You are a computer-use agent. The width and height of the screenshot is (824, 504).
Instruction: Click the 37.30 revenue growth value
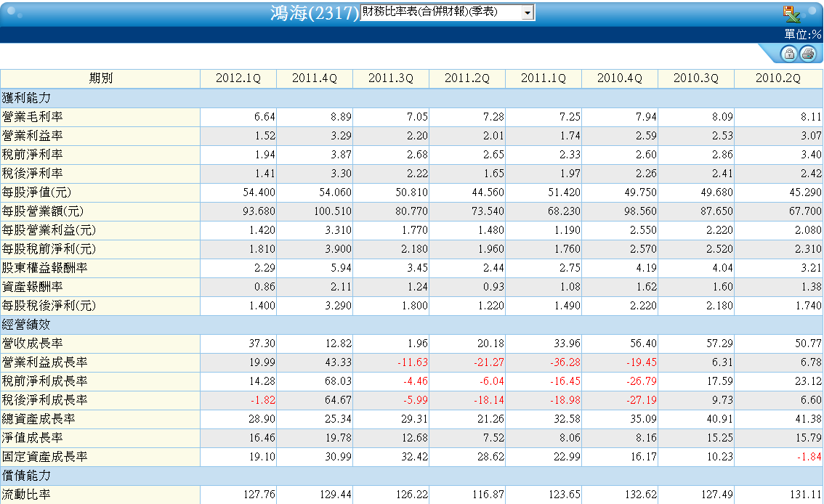point(262,344)
